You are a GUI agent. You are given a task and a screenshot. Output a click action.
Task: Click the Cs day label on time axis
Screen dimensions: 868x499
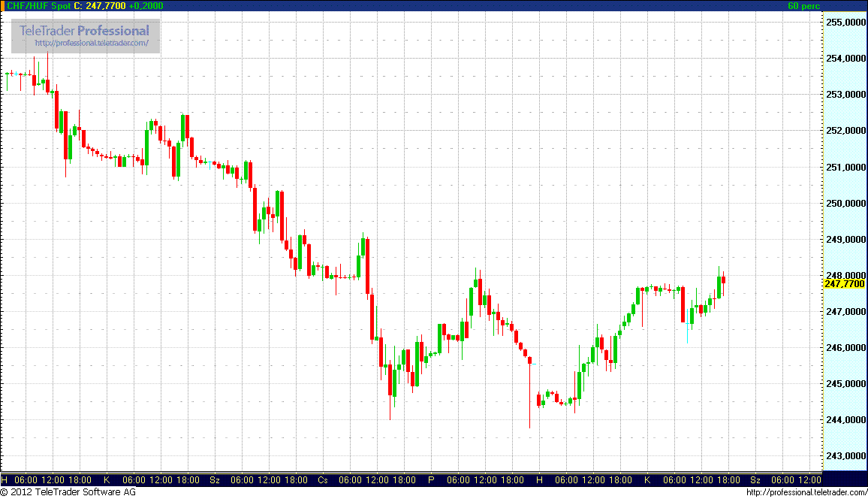323,480
